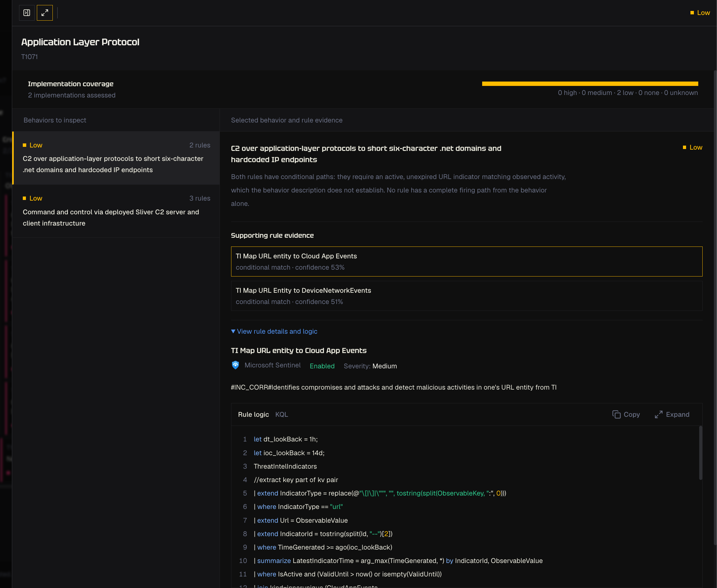Select the C2 over application-layer protocols behavior
This screenshot has width=717, height=588.
click(116, 158)
